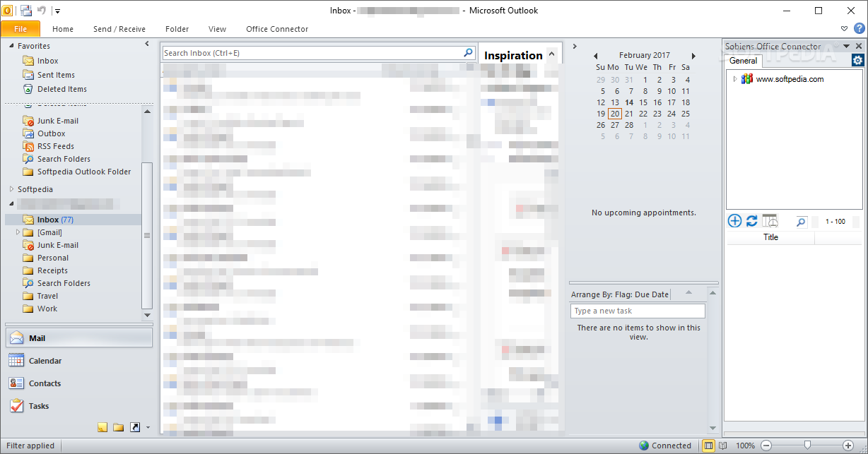The height and width of the screenshot is (454, 868).
Task: Click the Undo icon in quick access toolbar
Action: pos(41,11)
